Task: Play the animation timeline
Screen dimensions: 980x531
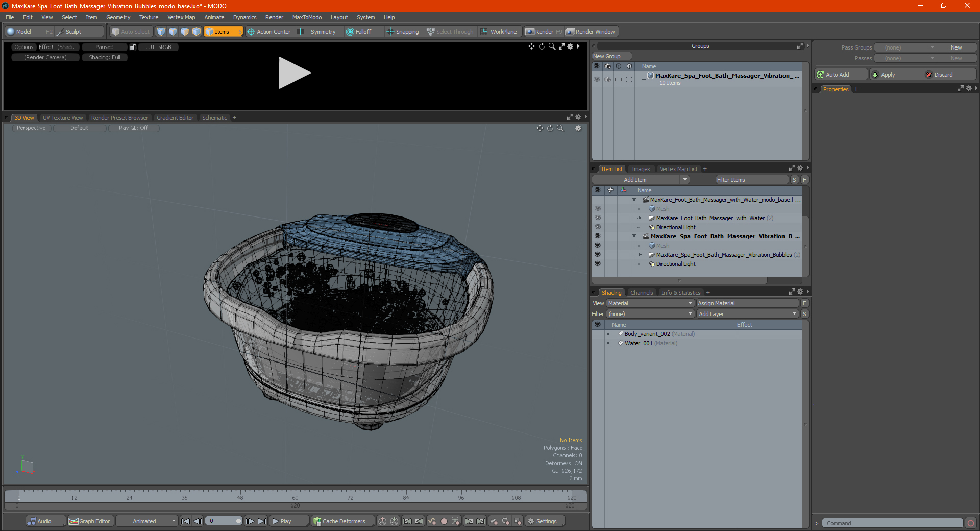Action: (289, 521)
